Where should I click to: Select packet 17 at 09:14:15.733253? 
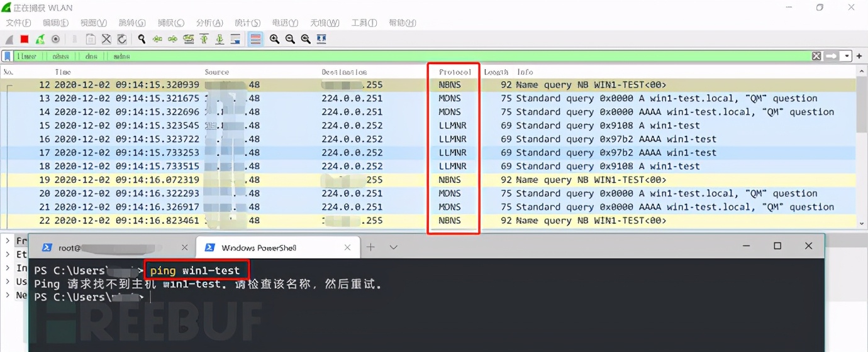[x=428, y=153]
